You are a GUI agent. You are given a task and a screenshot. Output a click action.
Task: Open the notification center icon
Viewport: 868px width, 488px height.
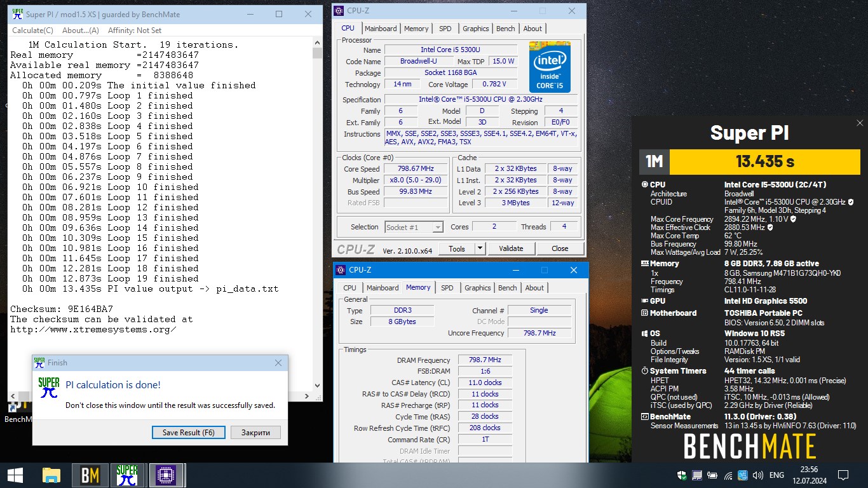point(843,475)
